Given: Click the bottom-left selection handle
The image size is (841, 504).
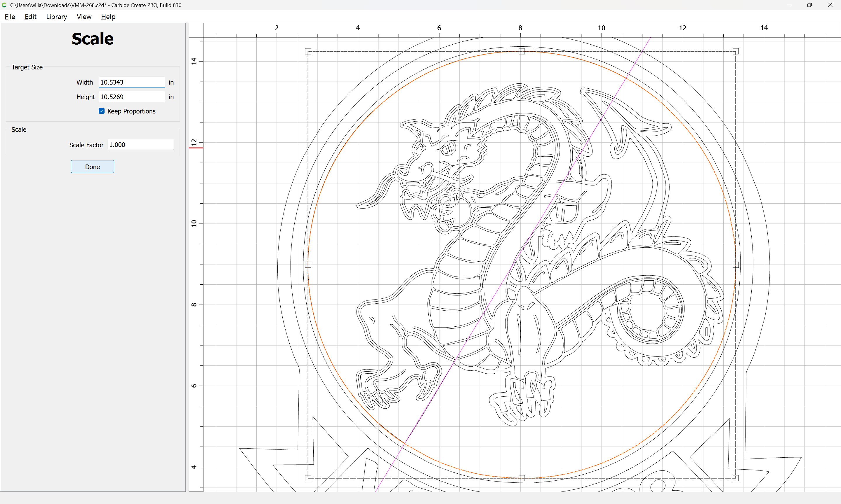Looking at the screenshot, I should point(308,478).
